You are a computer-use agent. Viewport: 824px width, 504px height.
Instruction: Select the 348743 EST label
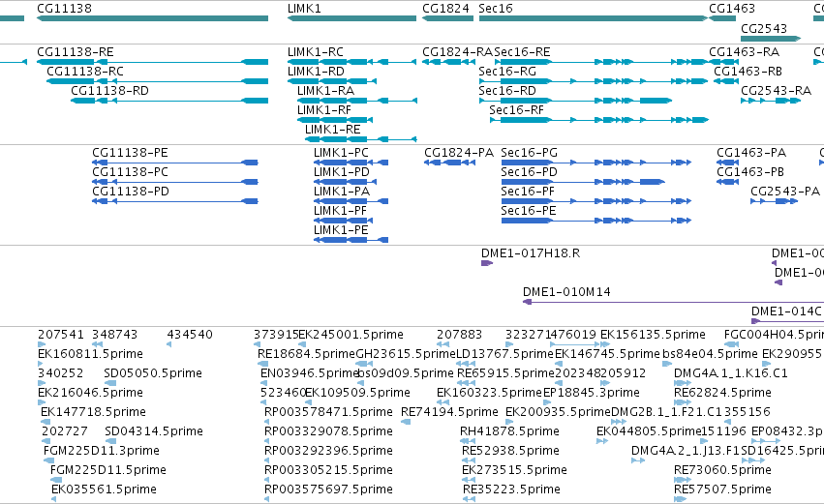114,335
